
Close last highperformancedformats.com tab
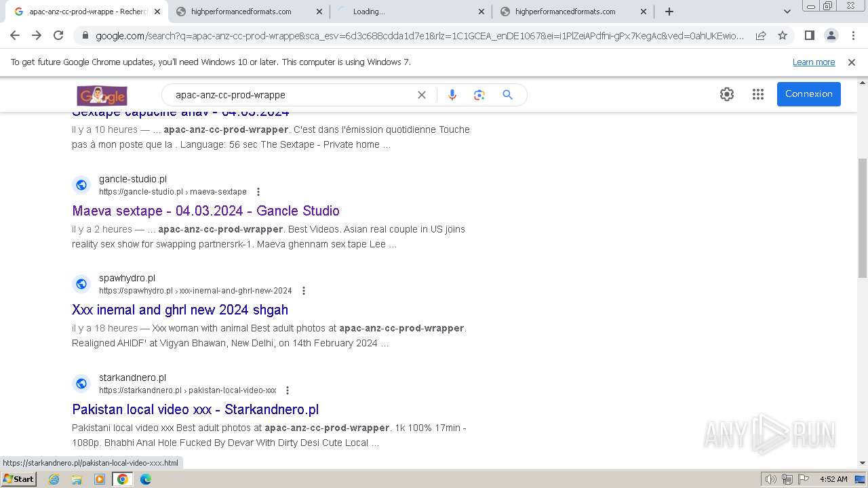click(x=644, y=12)
